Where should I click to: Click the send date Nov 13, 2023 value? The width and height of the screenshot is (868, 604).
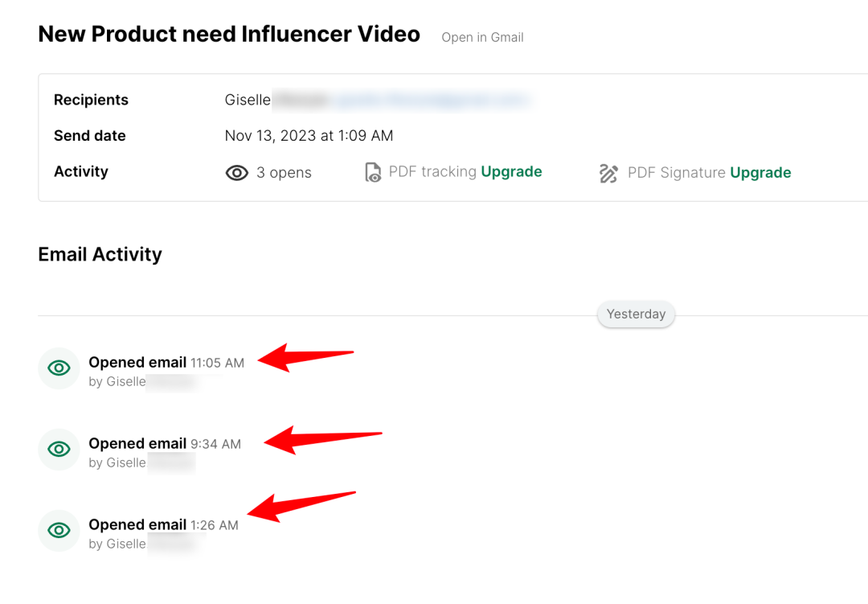click(309, 136)
